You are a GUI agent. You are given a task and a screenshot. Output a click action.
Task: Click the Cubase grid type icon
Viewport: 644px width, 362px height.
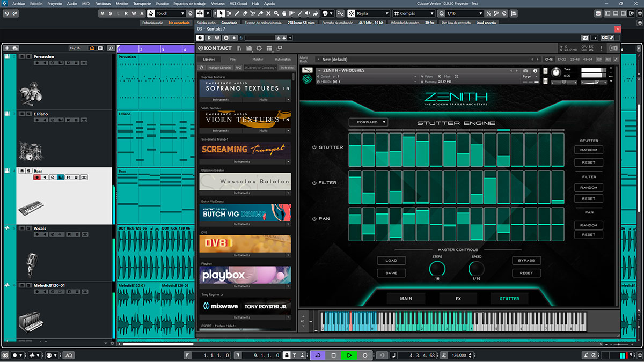click(x=398, y=13)
